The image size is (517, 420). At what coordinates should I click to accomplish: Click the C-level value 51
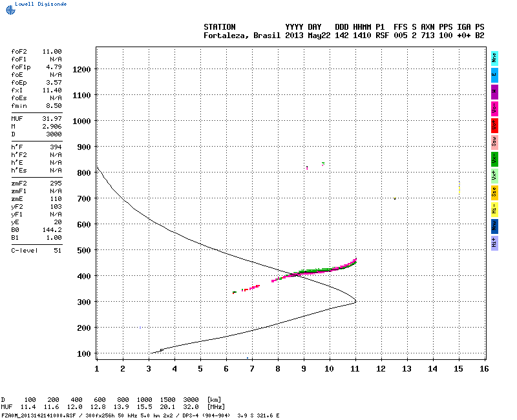click(x=58, y=251)
